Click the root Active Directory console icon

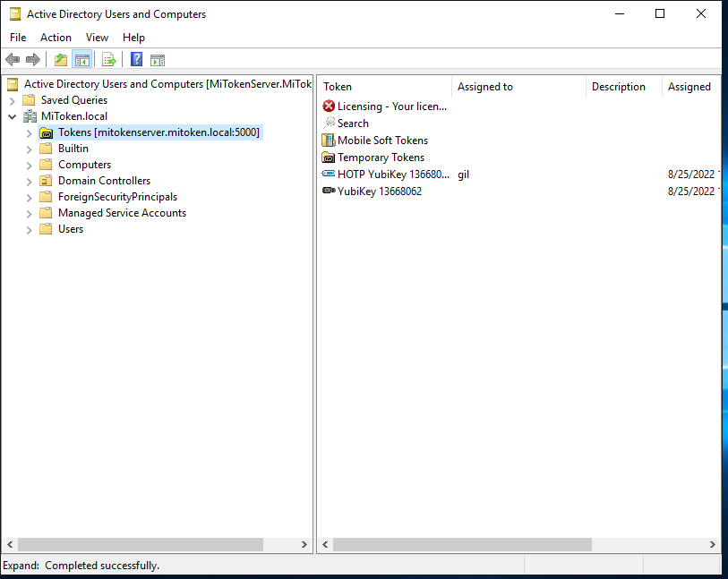(x=13, y=84)
